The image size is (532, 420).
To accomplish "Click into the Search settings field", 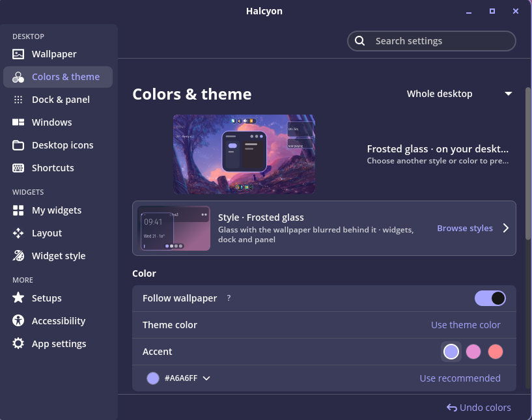I will pyautogui.click(x=432, y=41).
